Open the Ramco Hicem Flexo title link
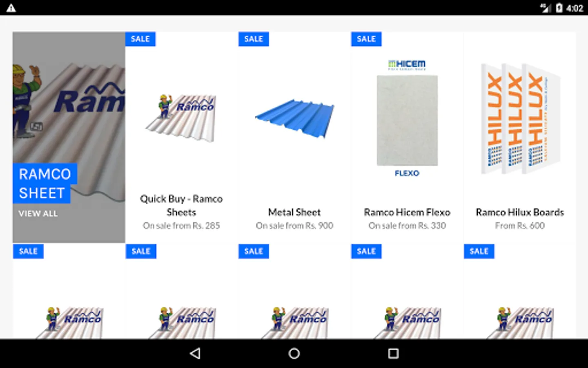This screenshot has width=588, height=368. [x=407, y=212]
